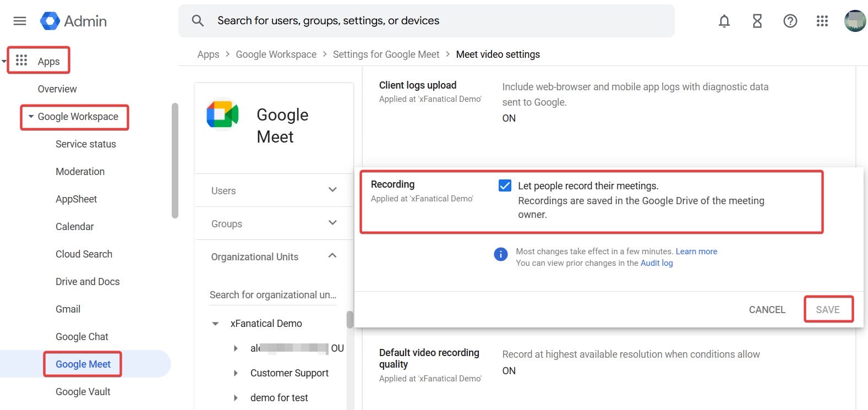Click Search for organizational units field
The image size is (868, 410).
274,295
